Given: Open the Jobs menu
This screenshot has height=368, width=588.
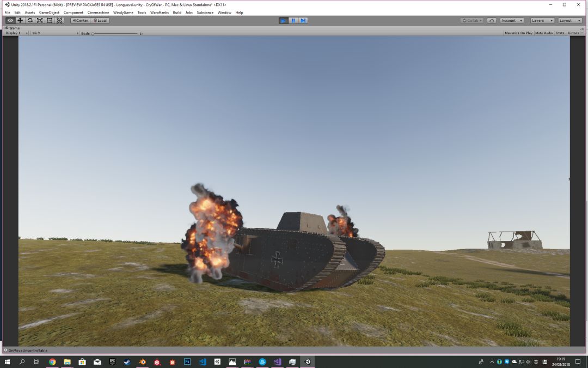Looking at the screenshot, I should 189,13.
